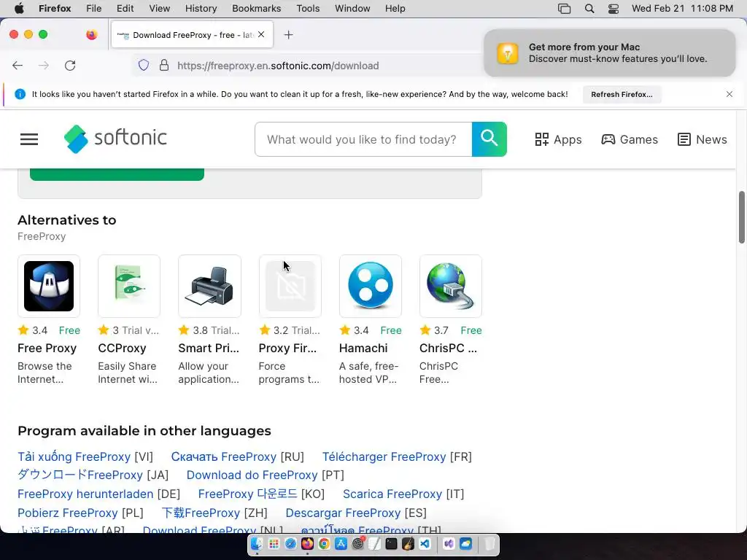Click the Firefox View icon left of tabs

pyautogui.click(x=91, y=34)
